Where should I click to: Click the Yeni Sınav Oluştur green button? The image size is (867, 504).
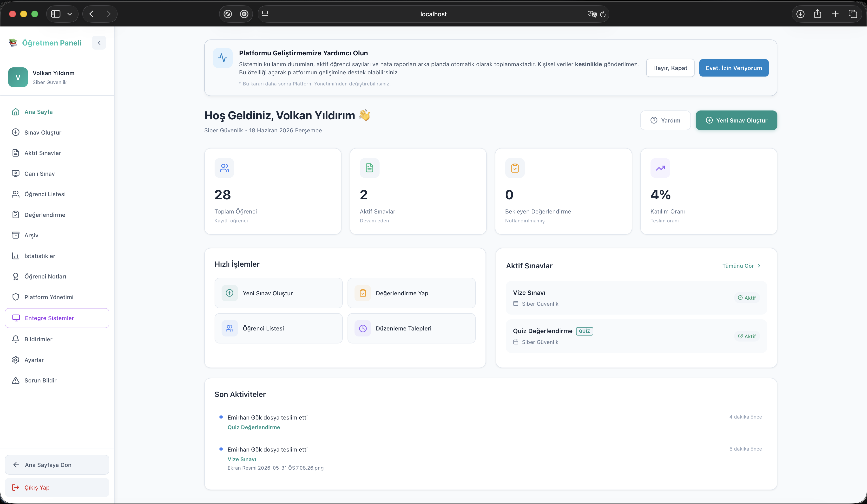point(736,120)
